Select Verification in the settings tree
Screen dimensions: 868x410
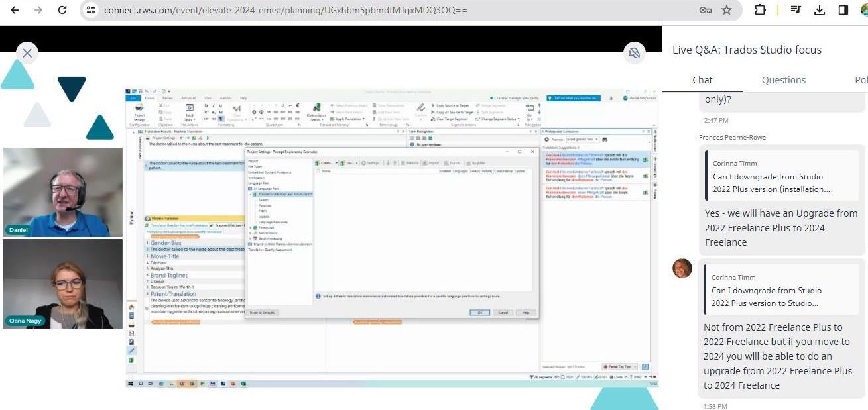[x=256, y=178]
